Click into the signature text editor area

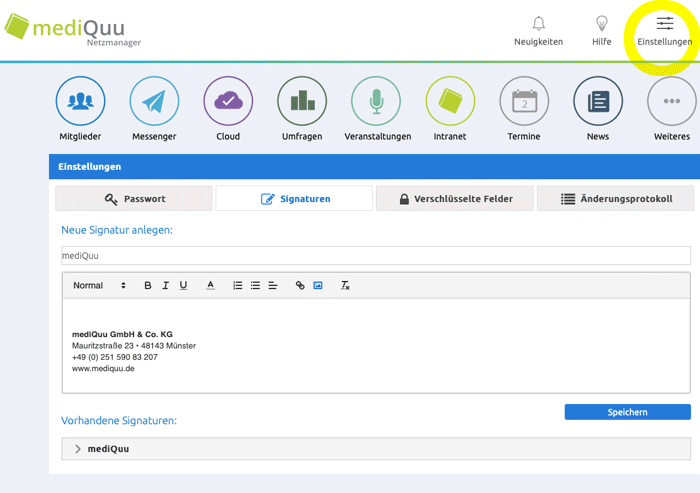point(376,346)
